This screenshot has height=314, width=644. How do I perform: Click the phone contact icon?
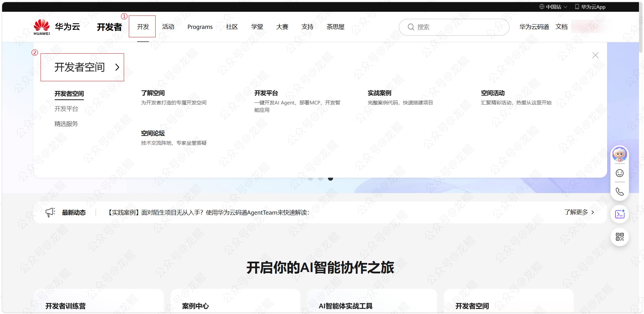[x=620, y=191]
